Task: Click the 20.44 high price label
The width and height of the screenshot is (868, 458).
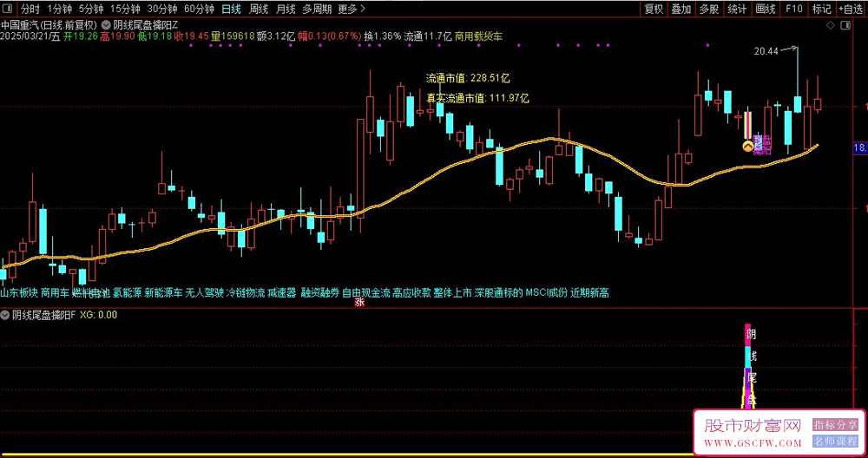Action: click(766, 51)
